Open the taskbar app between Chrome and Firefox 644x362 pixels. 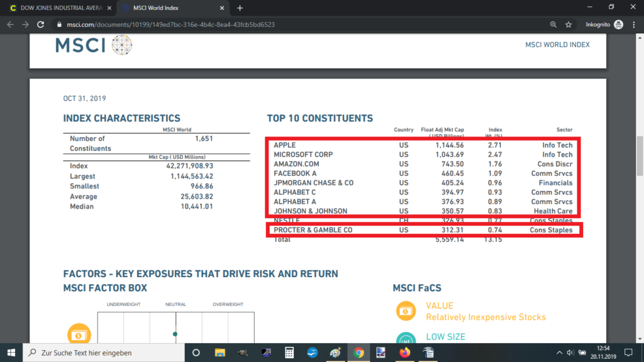click(x=381, y=353)
